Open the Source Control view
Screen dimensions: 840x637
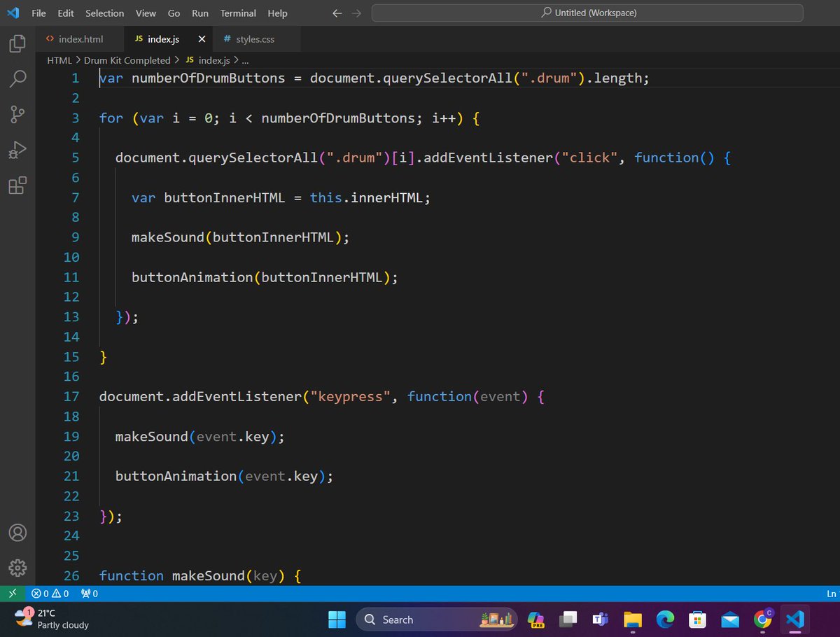pos(17,114)
